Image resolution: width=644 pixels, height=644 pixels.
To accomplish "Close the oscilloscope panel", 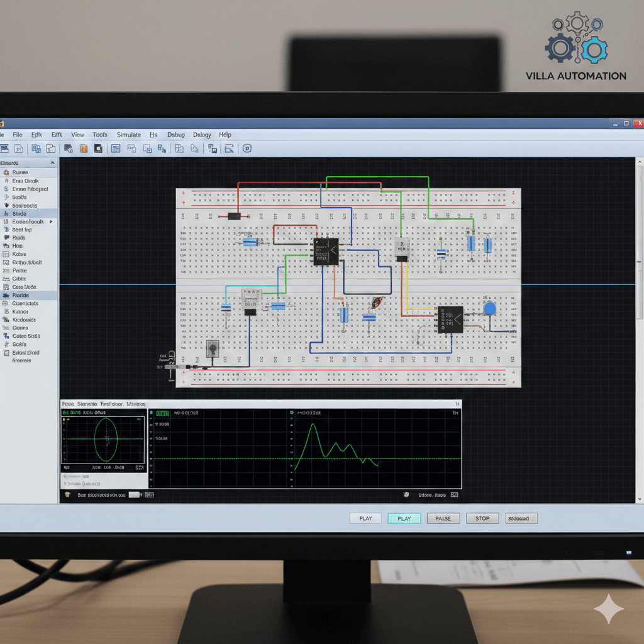I will (x=457, y=404).
